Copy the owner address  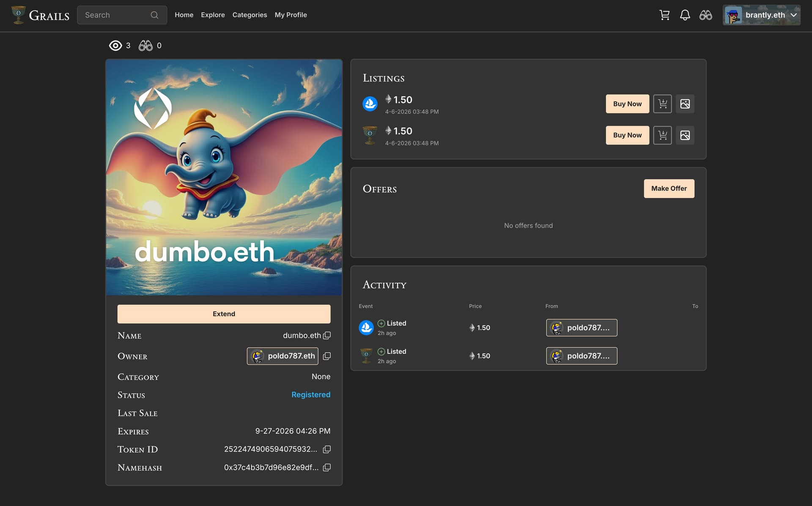327,356
